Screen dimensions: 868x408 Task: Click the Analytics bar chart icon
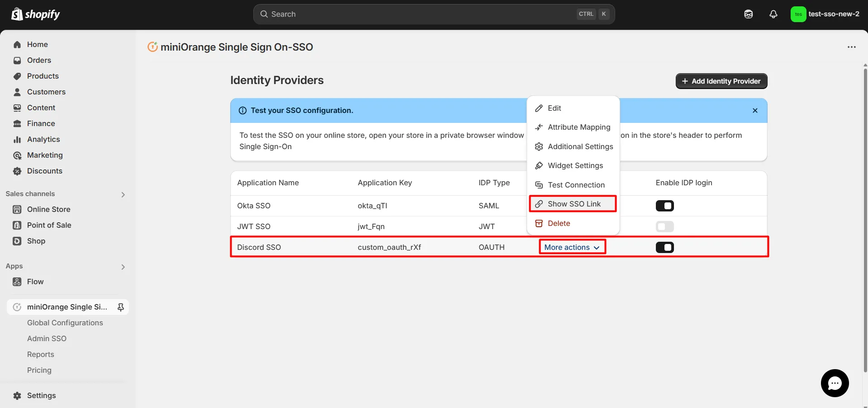(17, 140)
